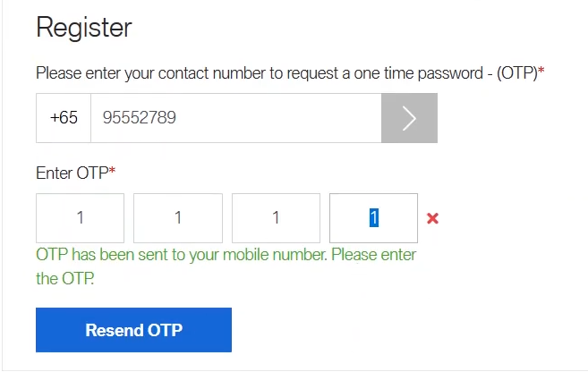Click the +65 country code box
Screen dimensions: 588x372
click(64, 118)
